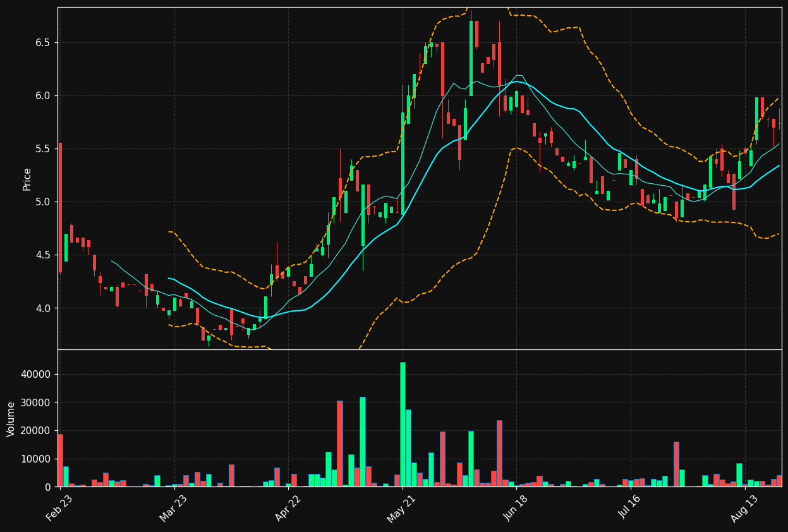Click the 'May 21' date label
Viewport: 788px width, 532px height.
402,508
